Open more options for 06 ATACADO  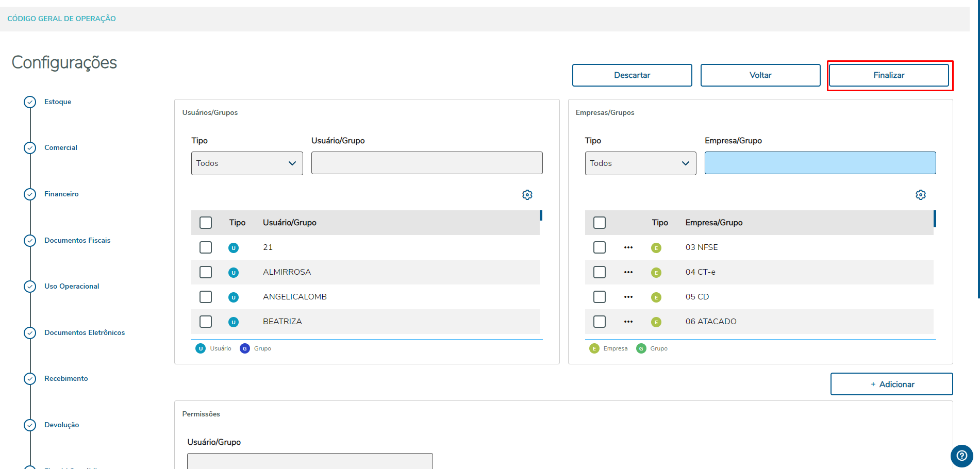coord(628,322)
